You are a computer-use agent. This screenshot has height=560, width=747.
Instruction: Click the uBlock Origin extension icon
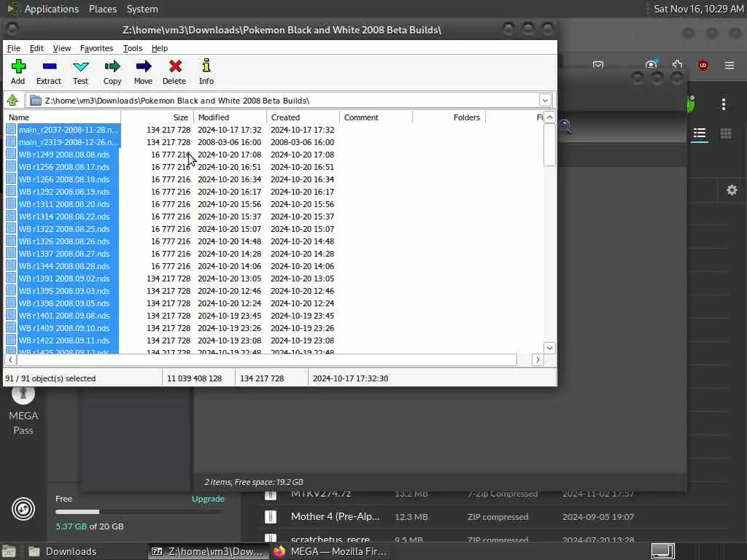(703, 65)
